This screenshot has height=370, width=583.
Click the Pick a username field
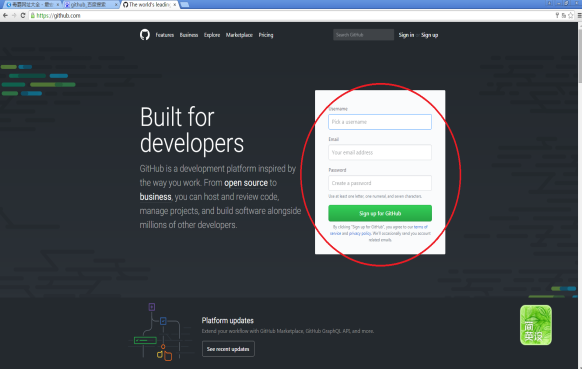[x=380, y=122]
